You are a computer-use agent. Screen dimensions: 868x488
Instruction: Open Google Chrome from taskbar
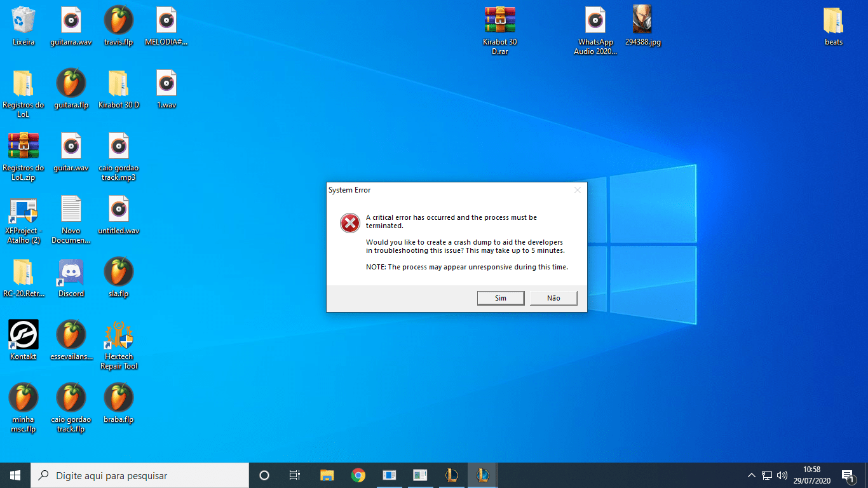coord(358,475)
